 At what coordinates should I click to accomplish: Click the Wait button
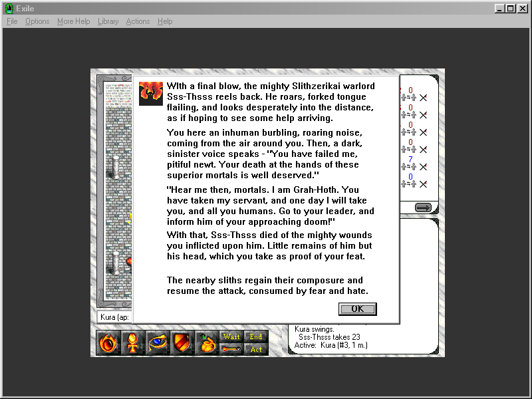(x=231, y=336)
